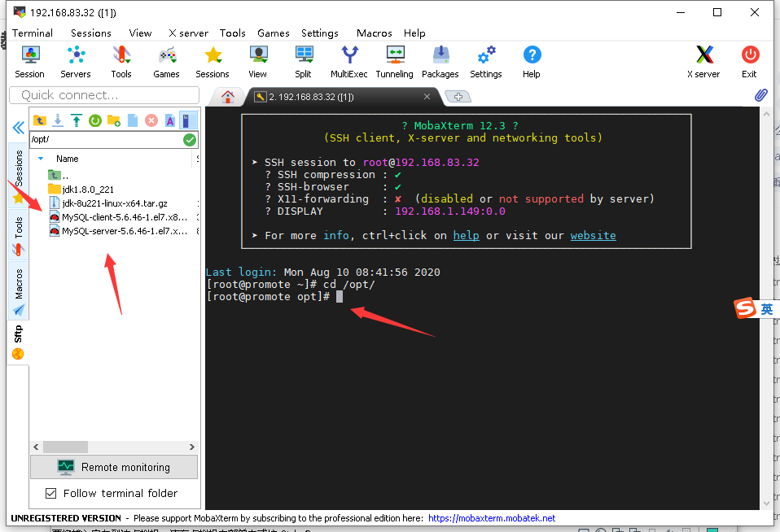Open the Remote monitoring panel
780x532 pixels.
(113, 466)
